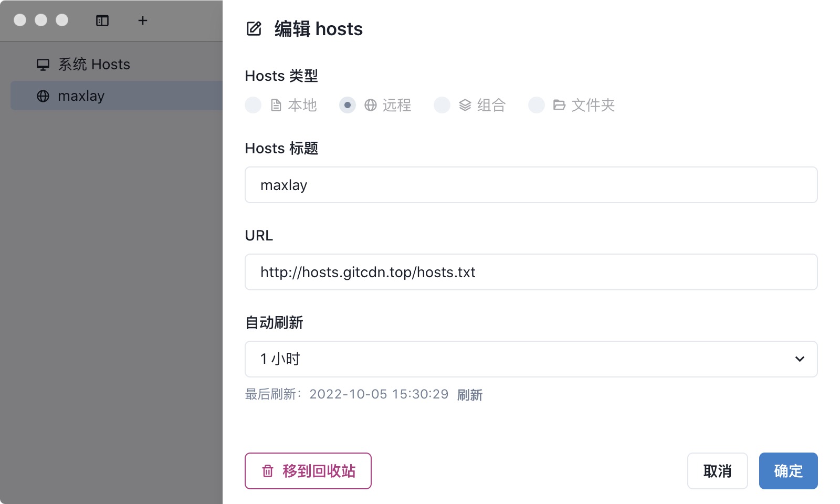Select the 本地 radio button
This screenshot has height=504, width=840.
[x=253, y=105]
